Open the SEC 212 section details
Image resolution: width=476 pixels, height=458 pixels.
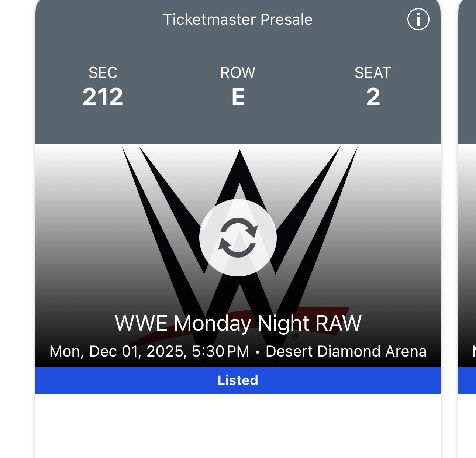click(x=103, y=87)
